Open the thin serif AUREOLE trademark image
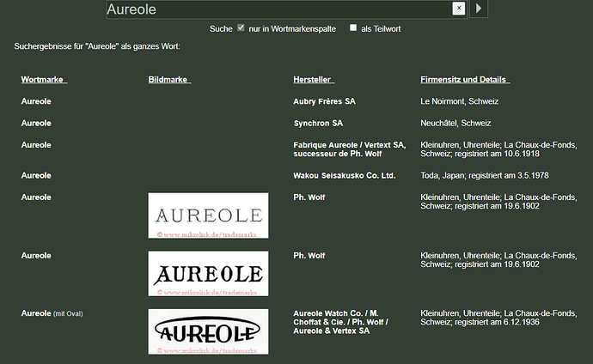Image resolution: width=593 pixels, height=364 pixels. point(208,215)
